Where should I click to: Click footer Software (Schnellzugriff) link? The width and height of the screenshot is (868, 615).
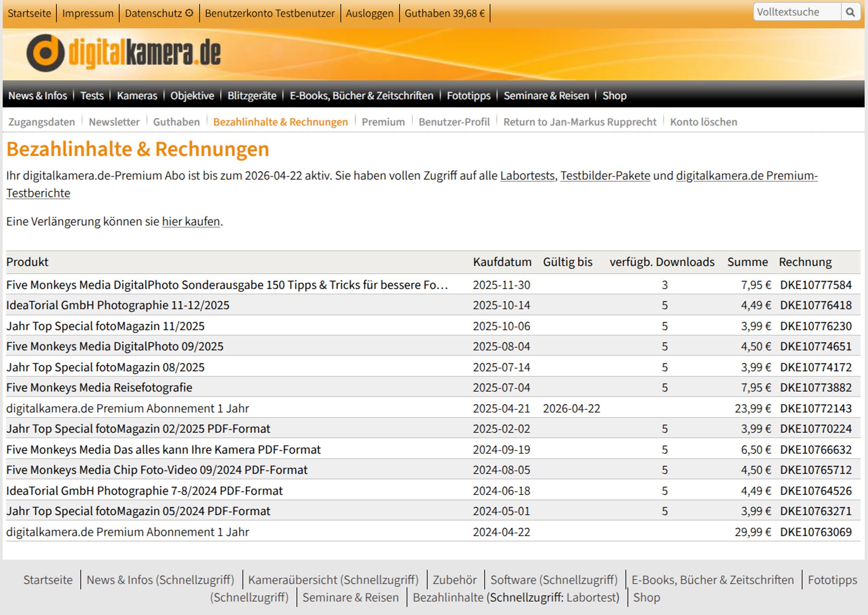pyautogui.click(x=554, y=580)
